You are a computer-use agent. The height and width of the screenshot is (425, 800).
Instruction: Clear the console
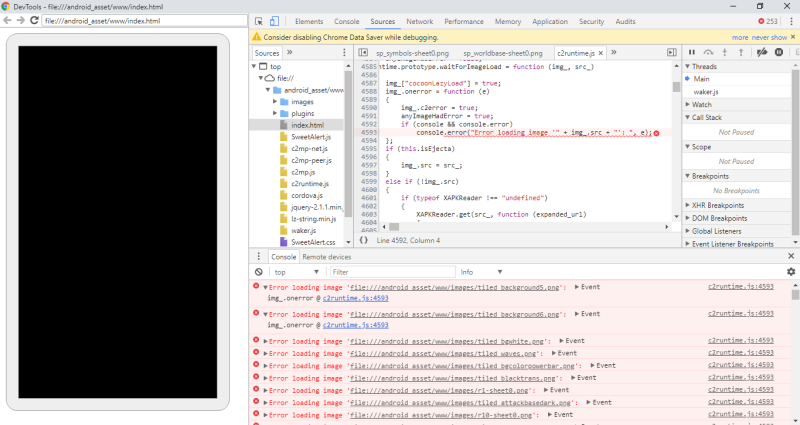(x=259, y=272)
